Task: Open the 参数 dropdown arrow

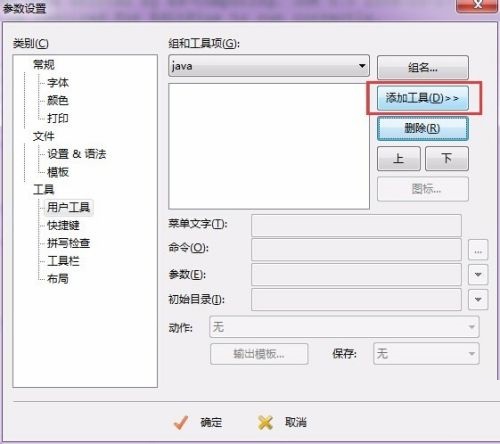Action: point(478,275)
